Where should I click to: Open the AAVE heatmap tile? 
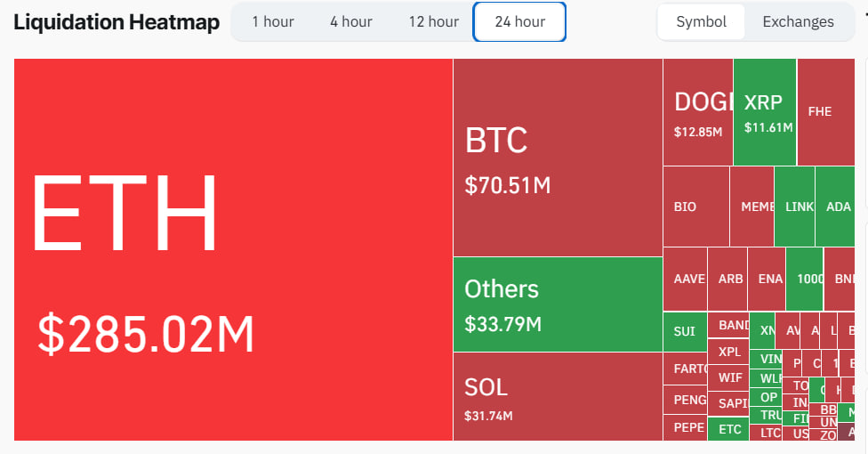pyautogui.click(x=685, y=279)
